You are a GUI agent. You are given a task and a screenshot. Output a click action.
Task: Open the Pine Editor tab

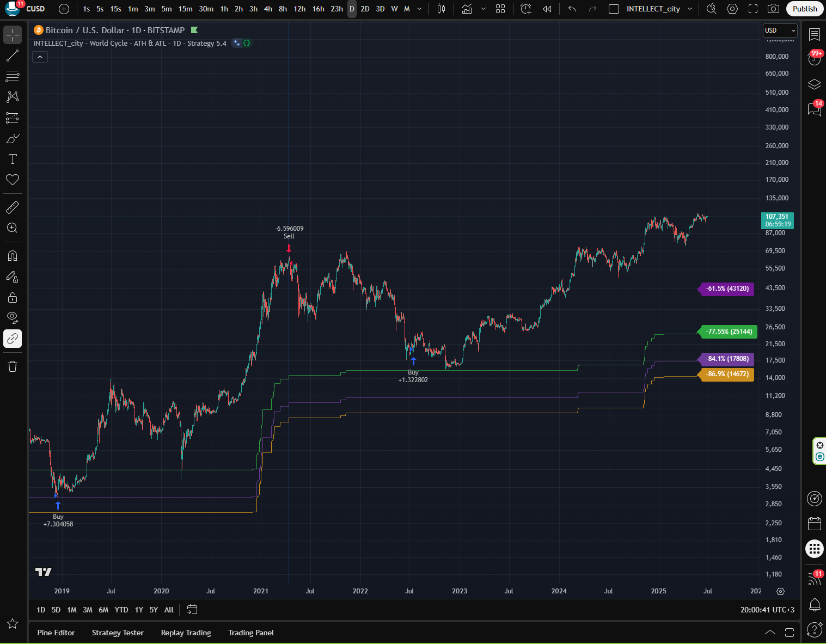[56, 633]
